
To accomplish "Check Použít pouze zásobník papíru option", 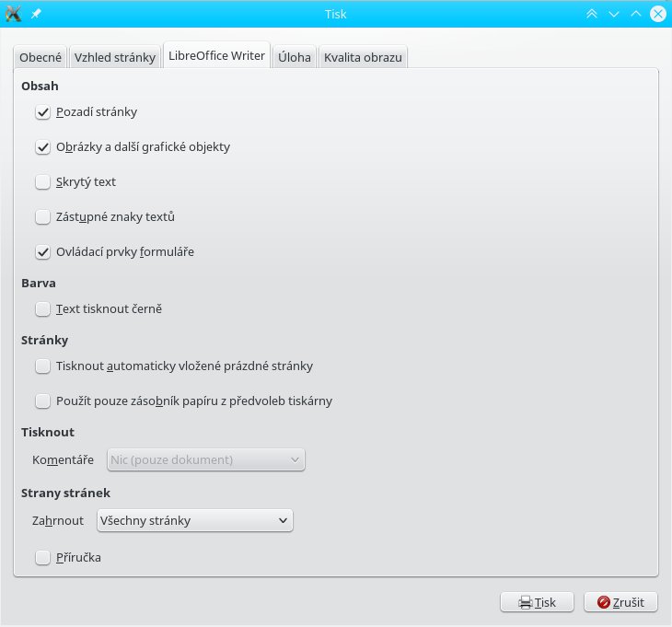I will pyautogui.click(x=43, y=401).
